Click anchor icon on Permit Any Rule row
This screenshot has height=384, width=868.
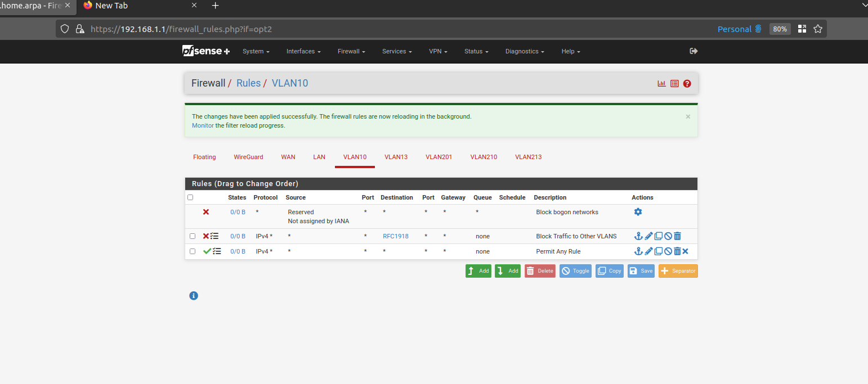(x=638, y=251)
